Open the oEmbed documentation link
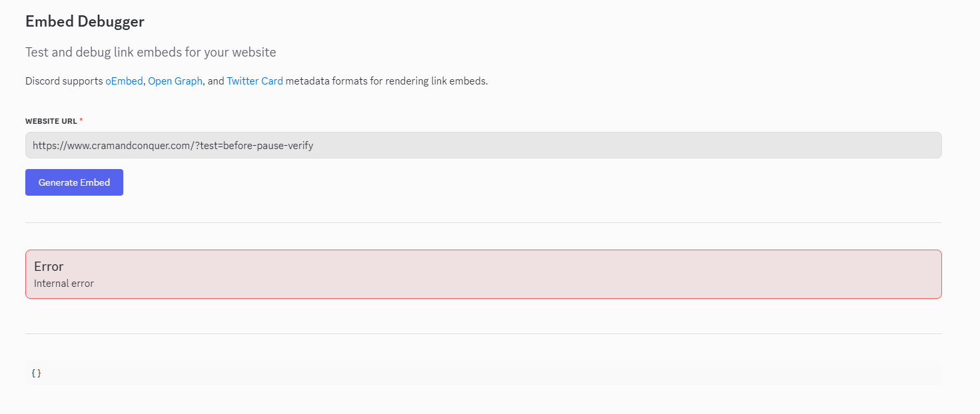 [x=124, y=81]
